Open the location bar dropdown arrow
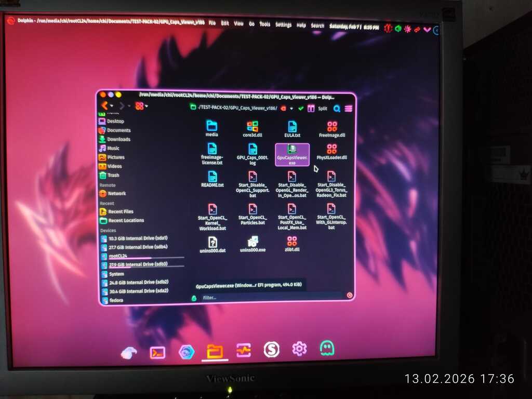Image resolution: width=532 pixels, height=399 pixels. click(x=291, y=109)
